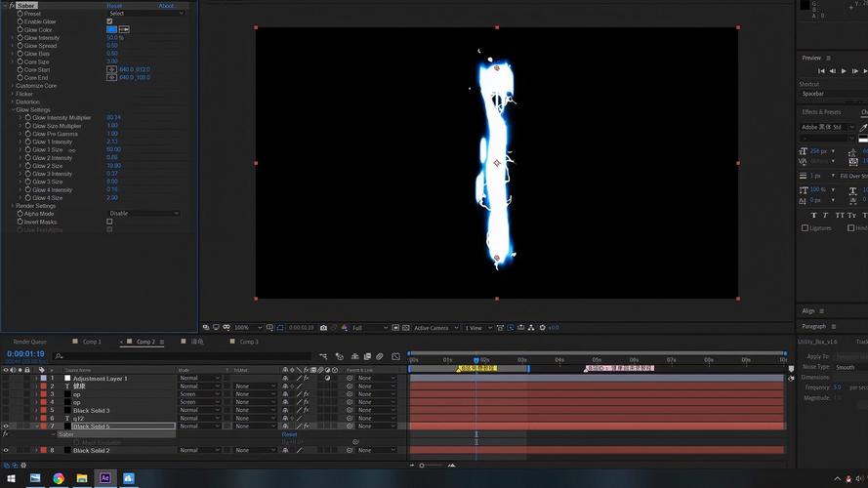
Task: Click the Comp Flowchart icon in viewer
Action: tap(531, 328)
